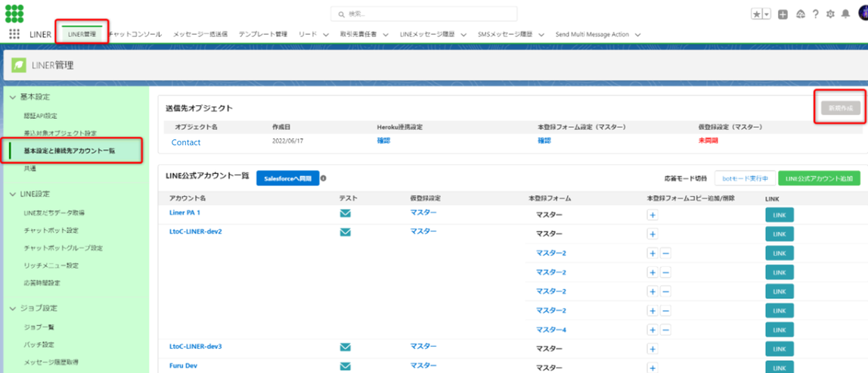This screenshot has height=373, width=868.
Task: Open the 取引先責任者 tab dropdown chevron
Action: [386, 34]
